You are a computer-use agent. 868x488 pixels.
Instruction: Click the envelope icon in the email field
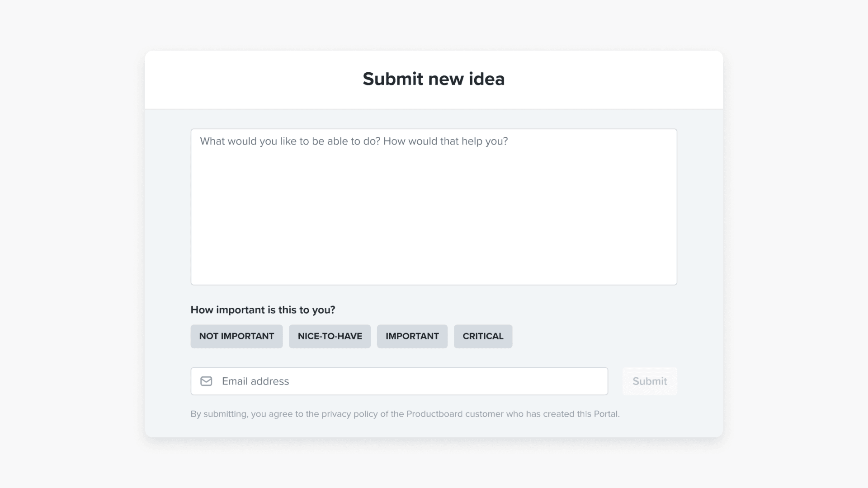[207, 381]
